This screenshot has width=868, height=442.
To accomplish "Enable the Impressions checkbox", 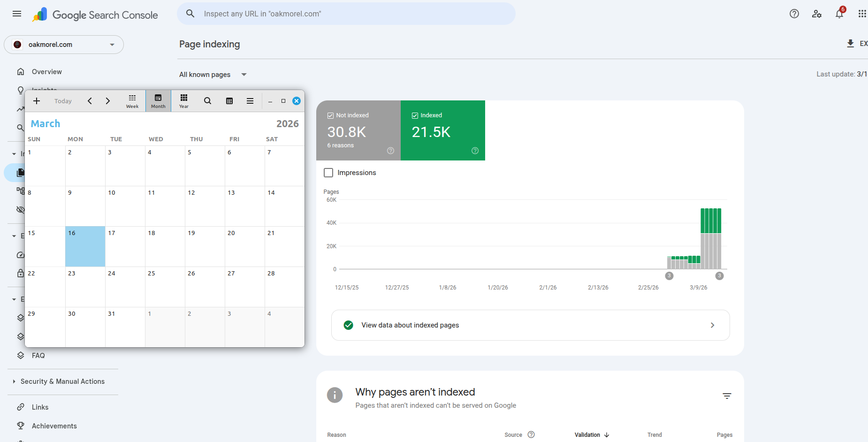I will [328, 173].
